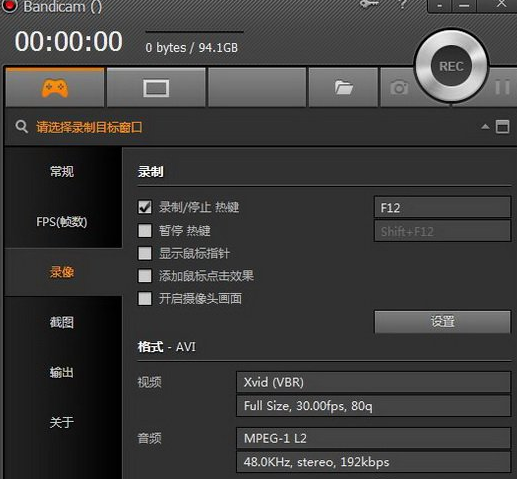The image size is (517, 479).
Task: Uncheck 录制/停止 热键 checkbox
Action: 145,207
